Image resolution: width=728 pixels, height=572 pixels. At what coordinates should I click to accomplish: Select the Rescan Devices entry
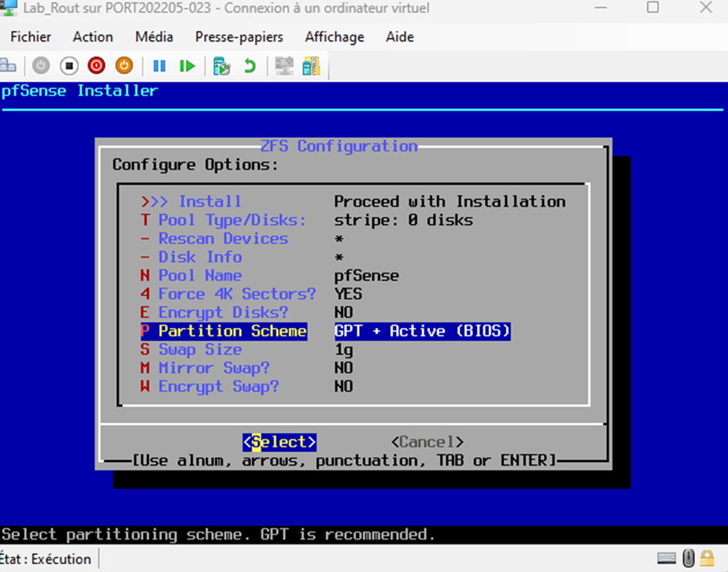(x=242, y=239)
